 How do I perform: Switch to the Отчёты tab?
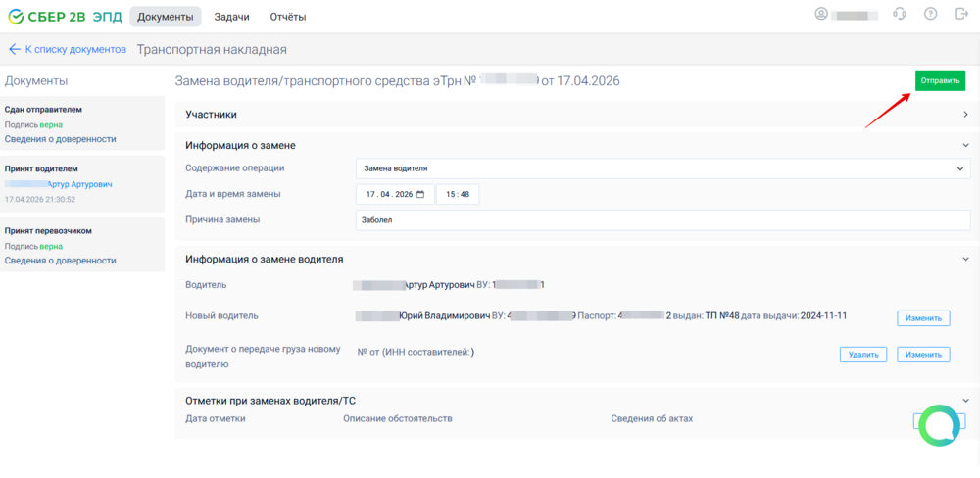(x=288, y=17)
